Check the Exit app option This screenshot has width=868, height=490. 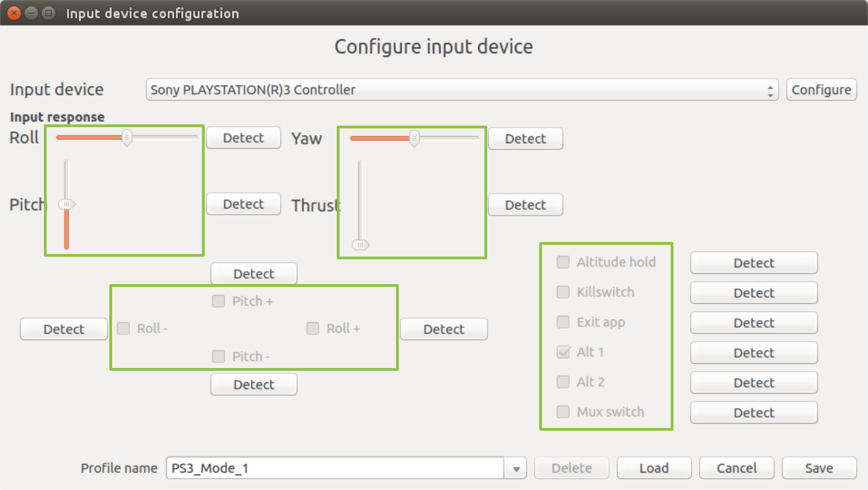[563, 322]
